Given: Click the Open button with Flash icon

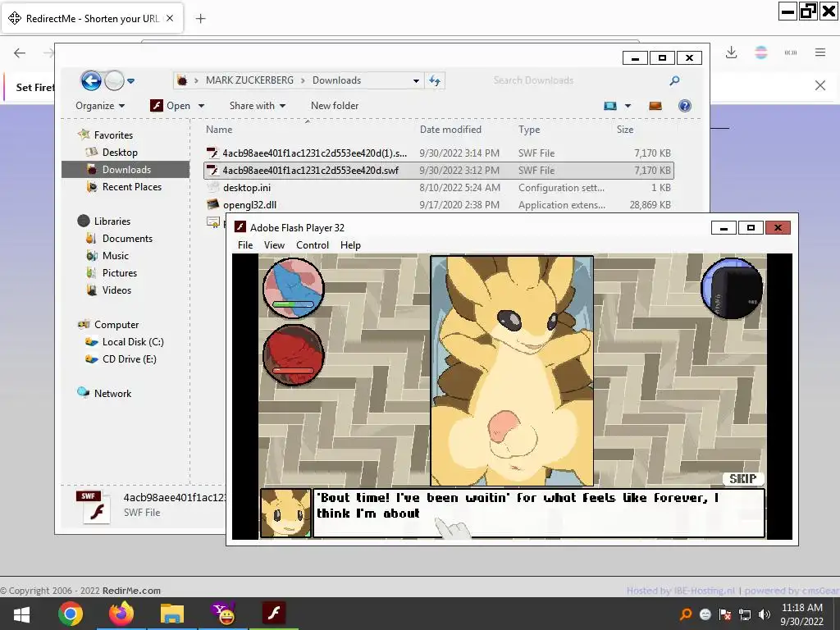Looking at the screenshot, I should click(x=171, y=106).
